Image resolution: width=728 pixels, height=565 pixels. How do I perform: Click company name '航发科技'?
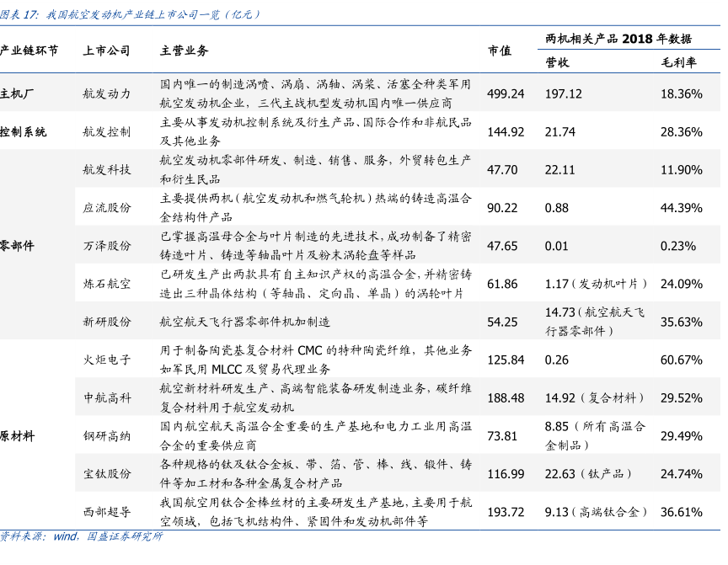(107, 170)
